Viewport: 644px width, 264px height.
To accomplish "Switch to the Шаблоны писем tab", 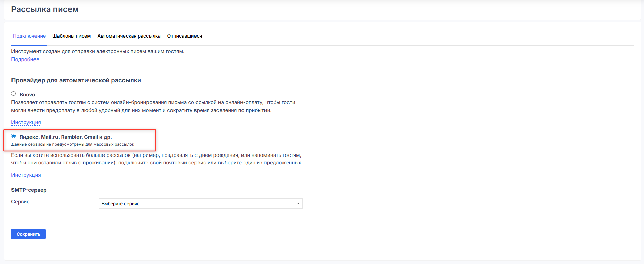I will 71,36.
